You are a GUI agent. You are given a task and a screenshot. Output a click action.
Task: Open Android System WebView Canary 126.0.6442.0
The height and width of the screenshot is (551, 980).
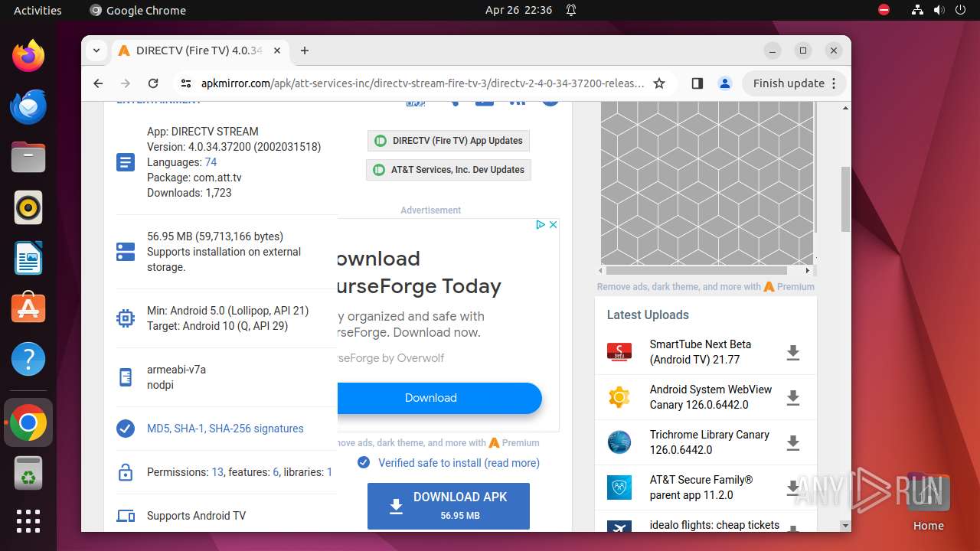tap(711, 397)
